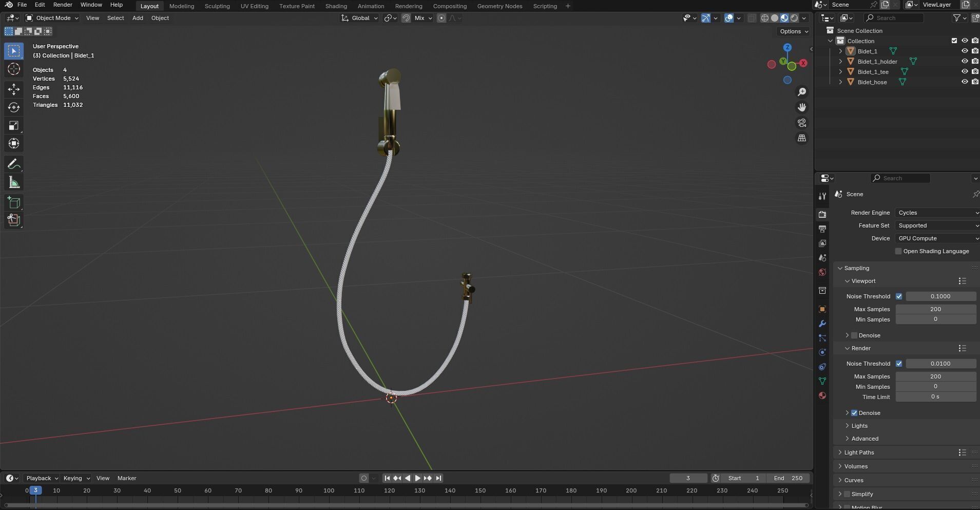This screenshot has width=980, height=510.
Task: Collapse the Sampling panel
Action: (x=840, y=268)
